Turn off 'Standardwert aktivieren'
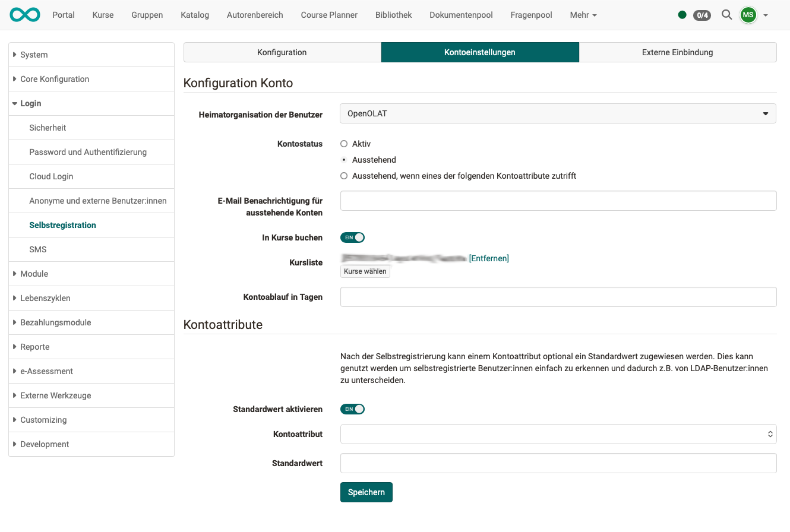 (x=352, y=408)
